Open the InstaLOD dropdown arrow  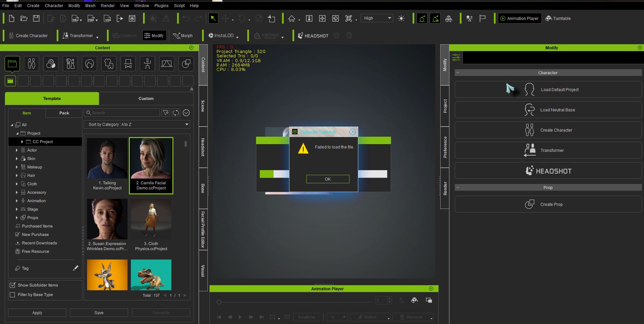237,37
